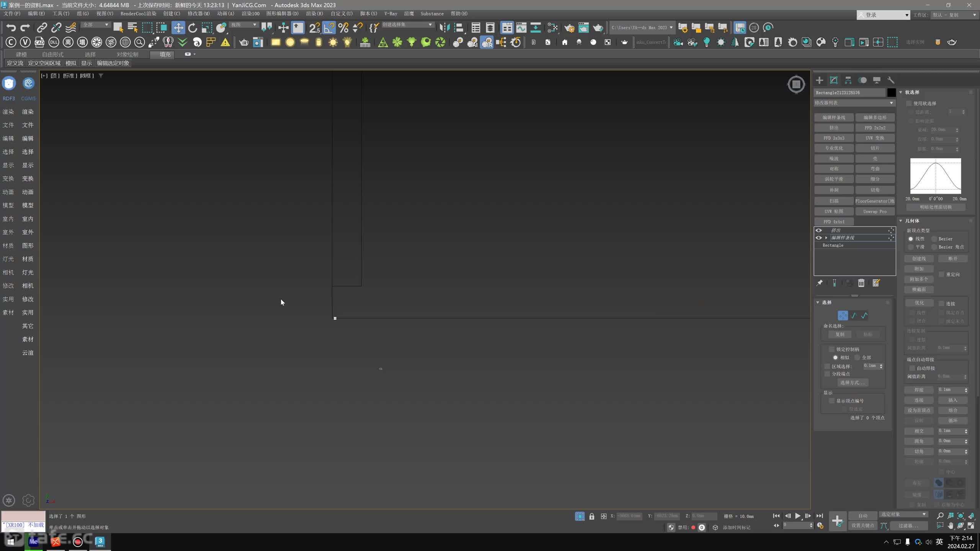Open the Render Setup teapot icon
Screen dimensions: 980x551
tap(569, 28)
